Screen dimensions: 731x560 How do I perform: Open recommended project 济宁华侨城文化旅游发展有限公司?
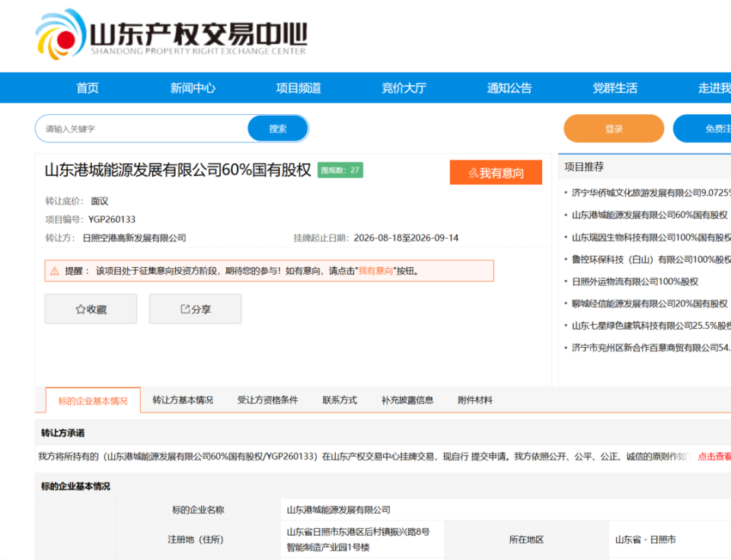click(x=651, y=192)
